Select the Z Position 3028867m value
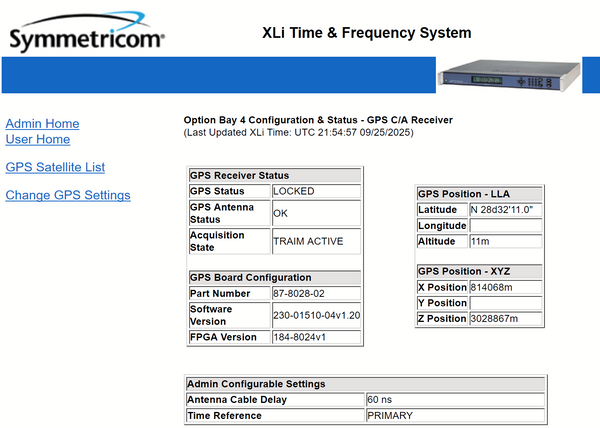Viewport: 600px width, 428px height. point(505,319)
